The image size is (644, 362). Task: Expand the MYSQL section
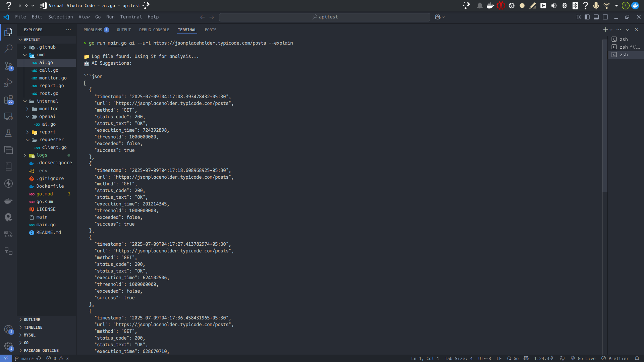pyautogui.click(x=47, y=335)
